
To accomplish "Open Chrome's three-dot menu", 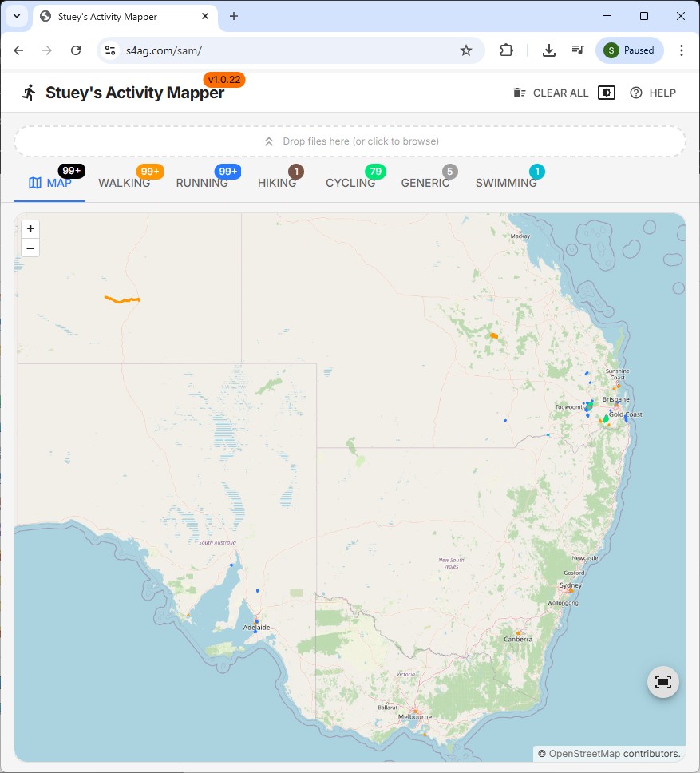I will tap(682, 50).
